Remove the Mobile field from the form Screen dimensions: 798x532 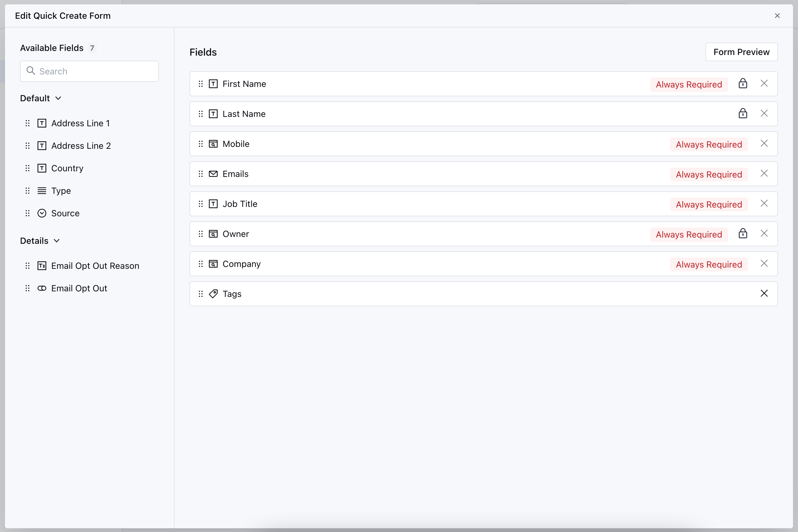point(764,143)
